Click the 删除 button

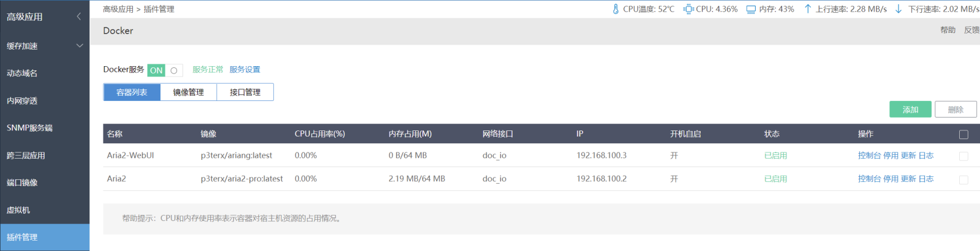[x=956, y=110]
